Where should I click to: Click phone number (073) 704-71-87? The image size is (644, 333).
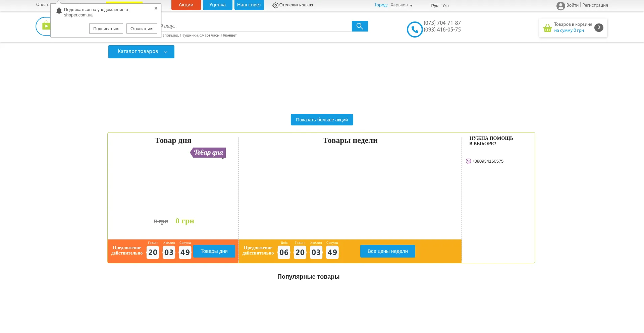coord(442,23)
